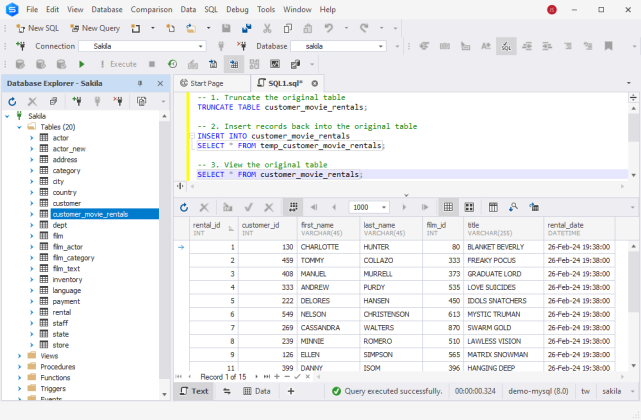The image size is (641, 420).
Task: Click the delete X icon in the explorer toolbar
Action: click(33, 101)
